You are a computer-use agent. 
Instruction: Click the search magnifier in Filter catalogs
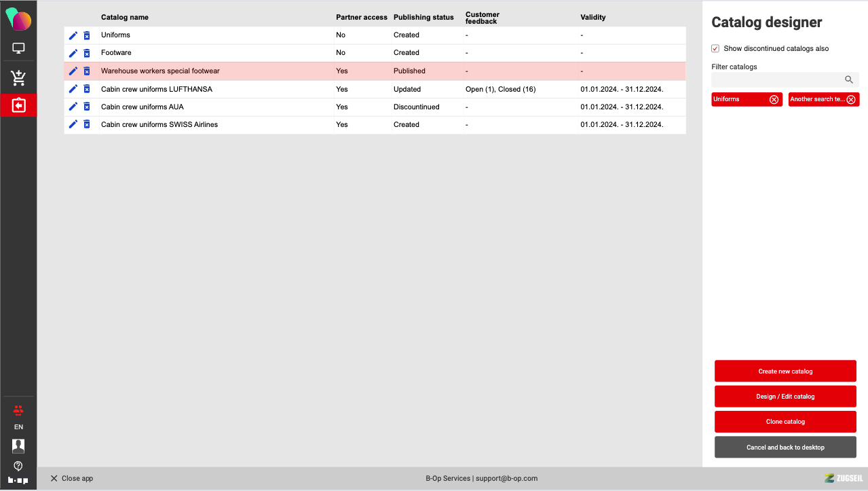click(x=848, y=79)
